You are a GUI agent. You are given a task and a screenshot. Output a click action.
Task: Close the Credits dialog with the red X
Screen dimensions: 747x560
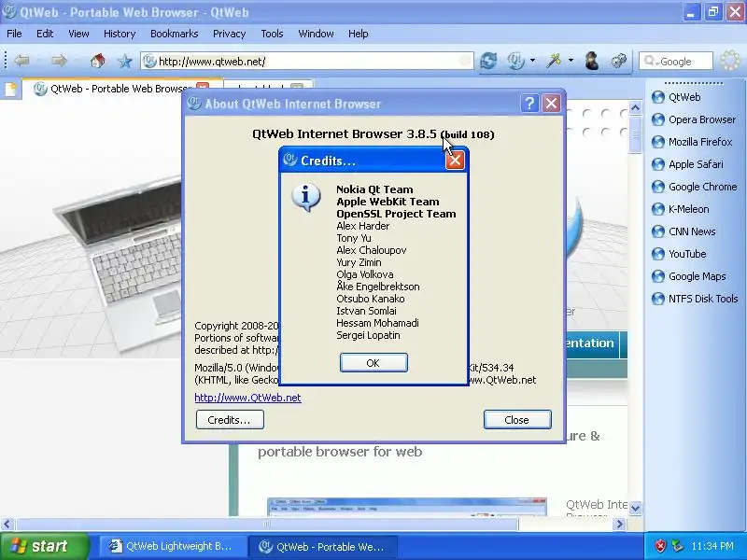[455, 160]
